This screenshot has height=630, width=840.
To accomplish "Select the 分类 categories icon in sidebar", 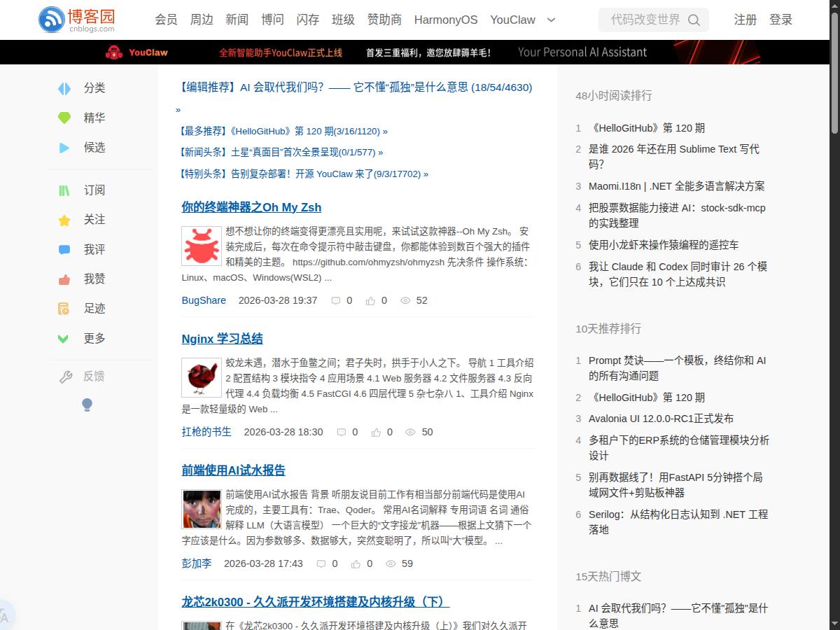I will [64, 88].
